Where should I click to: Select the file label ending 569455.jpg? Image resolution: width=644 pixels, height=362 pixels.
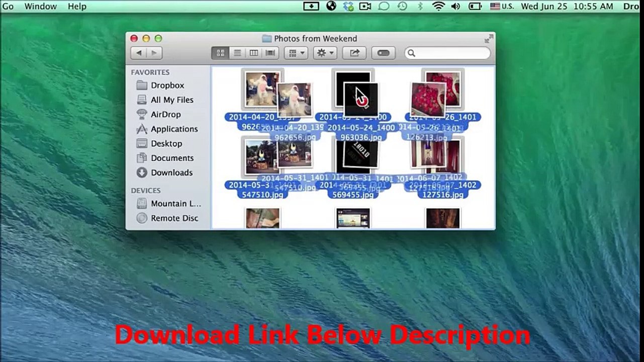(x=353, y=195)
